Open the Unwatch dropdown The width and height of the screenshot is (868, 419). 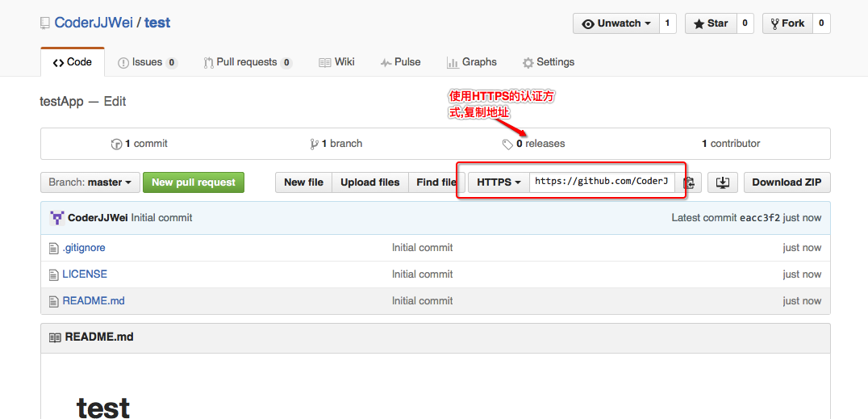pos(616,23)
